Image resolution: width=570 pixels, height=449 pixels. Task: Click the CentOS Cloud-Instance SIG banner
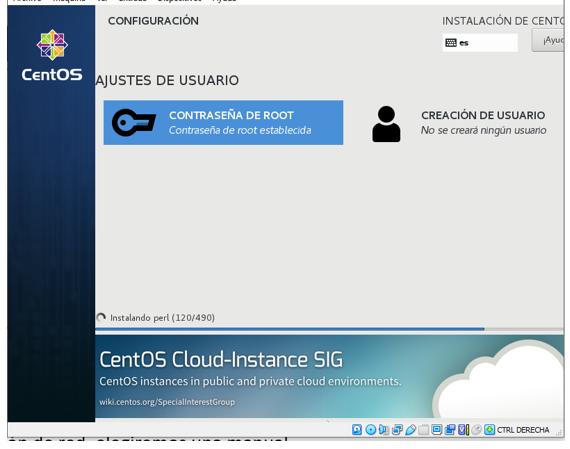(329, 377)
